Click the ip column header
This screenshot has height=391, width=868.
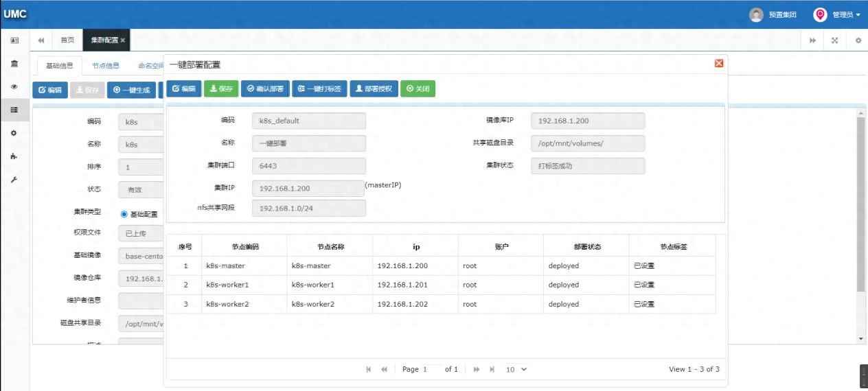(x=415, y=246)
